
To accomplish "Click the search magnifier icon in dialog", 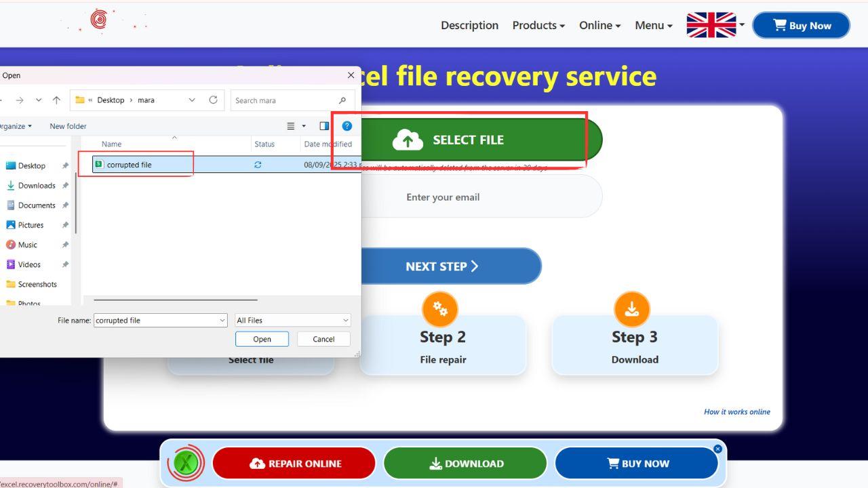I will [x=342, y=100].
